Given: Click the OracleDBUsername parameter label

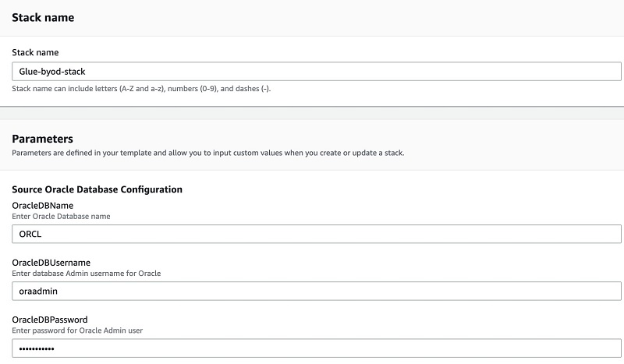Looking at the screenshot, I should (51, 263).
